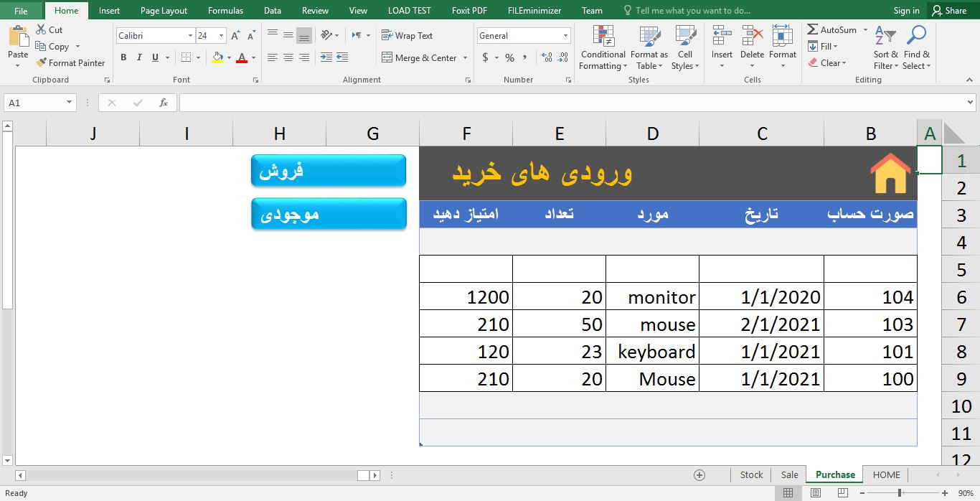
Task: Expand the font size 24 dropdown
Action: tap(221, 35)
